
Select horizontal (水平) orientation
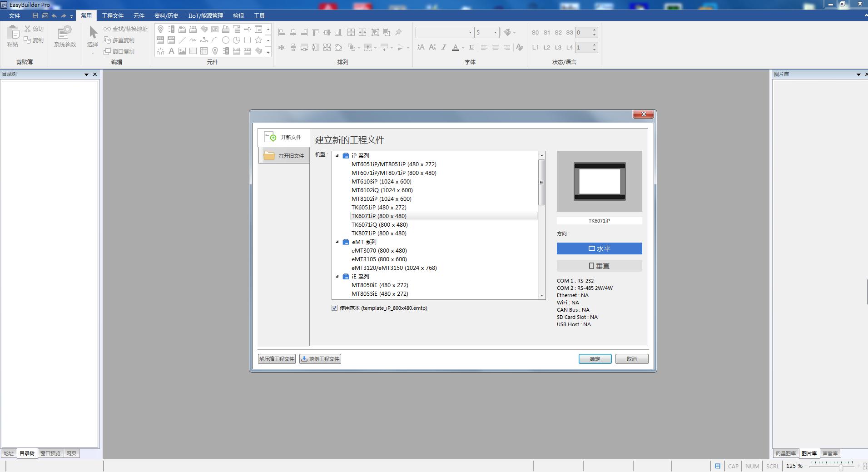(599, 248)
